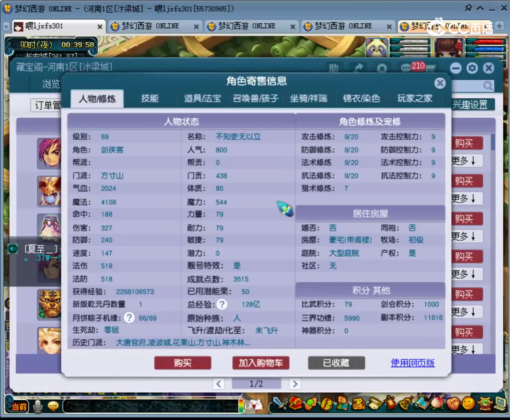Viewport: 510px width, 420px height.
Task: Buy the pink-haired character via its 购买 button
Action: (466, 143)
